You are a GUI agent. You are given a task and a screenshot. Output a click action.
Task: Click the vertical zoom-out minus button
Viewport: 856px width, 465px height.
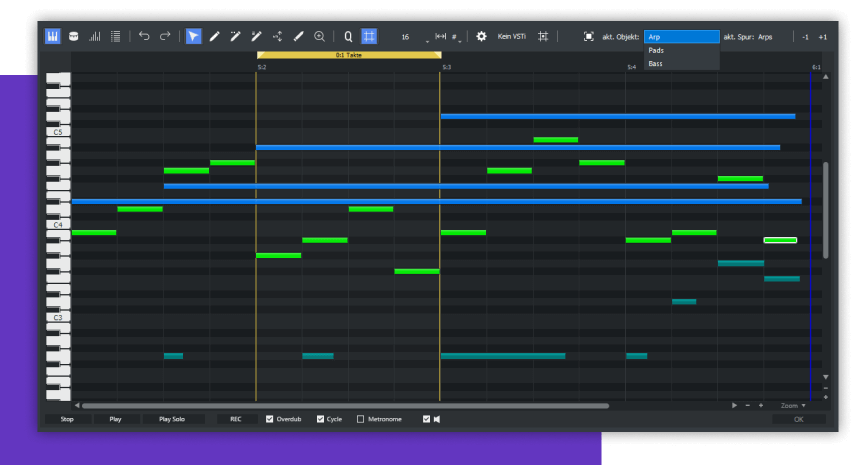[x=825, y=388]
